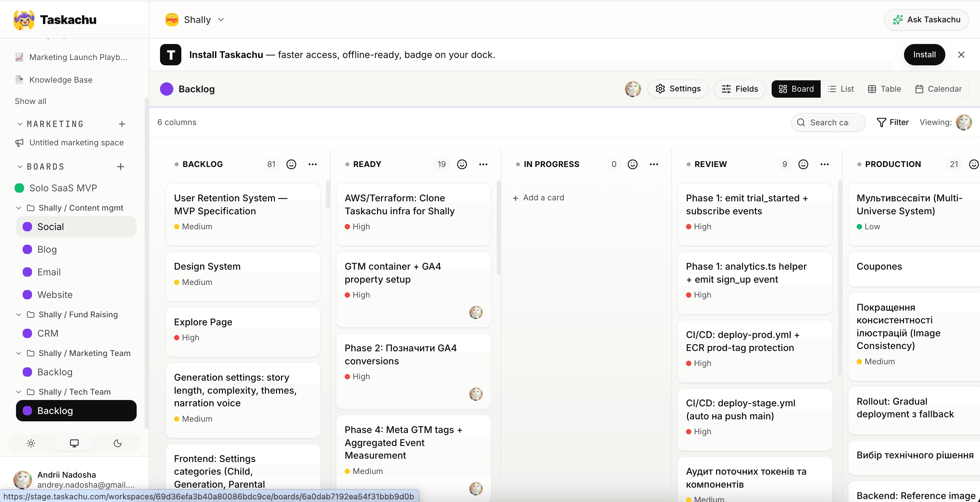Open User Retention System MVP Specification card
The width and height of the screenshot is (980, 502).
[x=243, y=214]
